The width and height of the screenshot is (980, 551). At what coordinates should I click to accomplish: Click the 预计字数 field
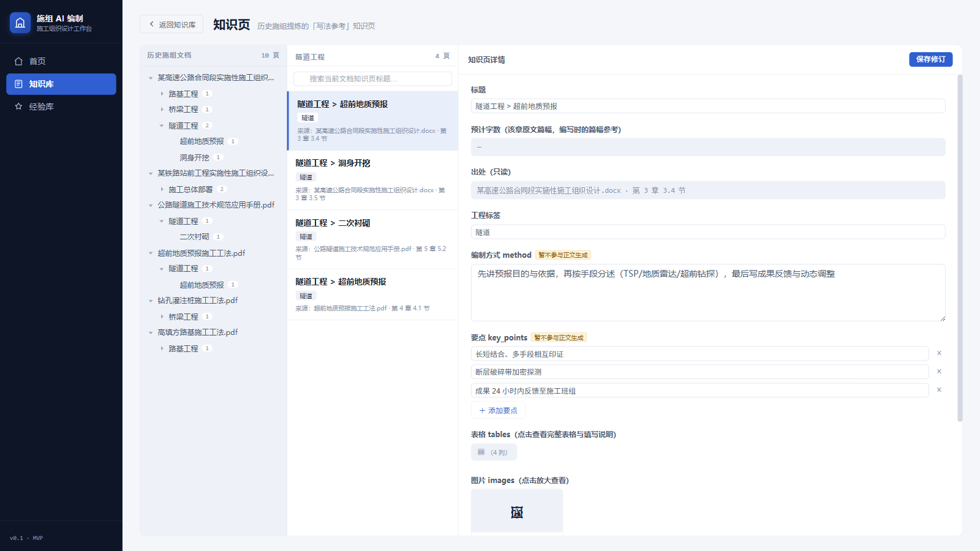pyautogui.click(x=708, y=147)
